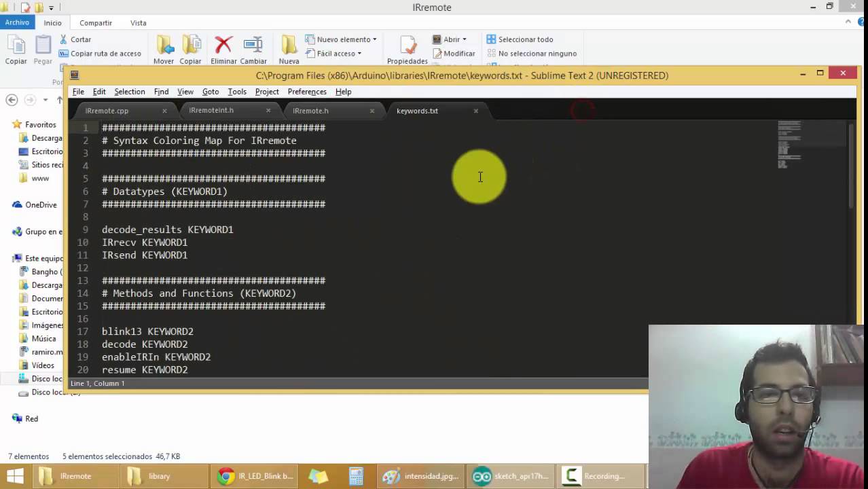Image resolution: width=868 pixels, height=489 pixels.
Task: Switch to the Inicio ribbon tab
Action: click(52, 22)
